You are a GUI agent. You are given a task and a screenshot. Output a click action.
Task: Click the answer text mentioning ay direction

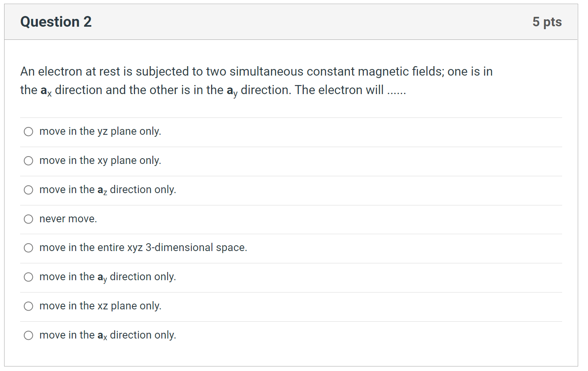pyautogui.click(x=108, y=277)
